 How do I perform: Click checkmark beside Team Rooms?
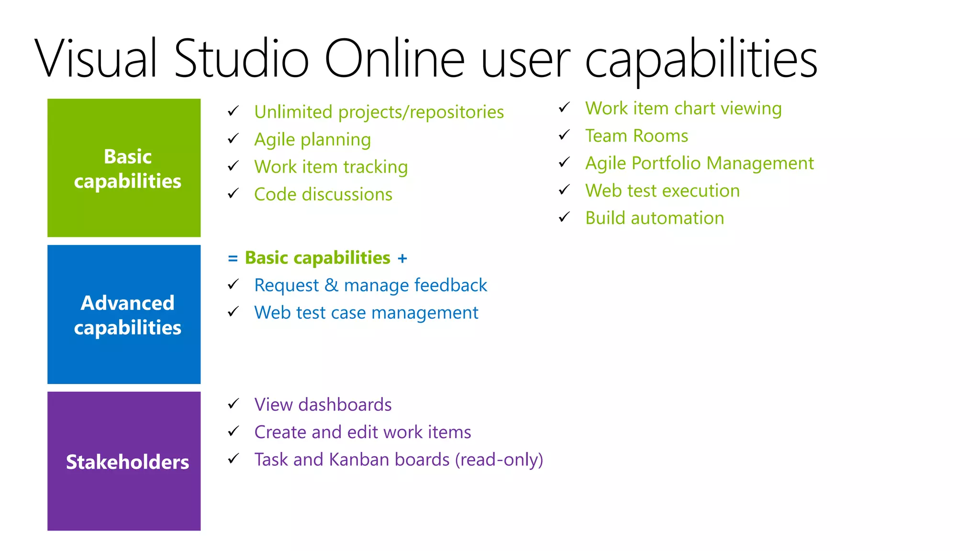[564, 135]
